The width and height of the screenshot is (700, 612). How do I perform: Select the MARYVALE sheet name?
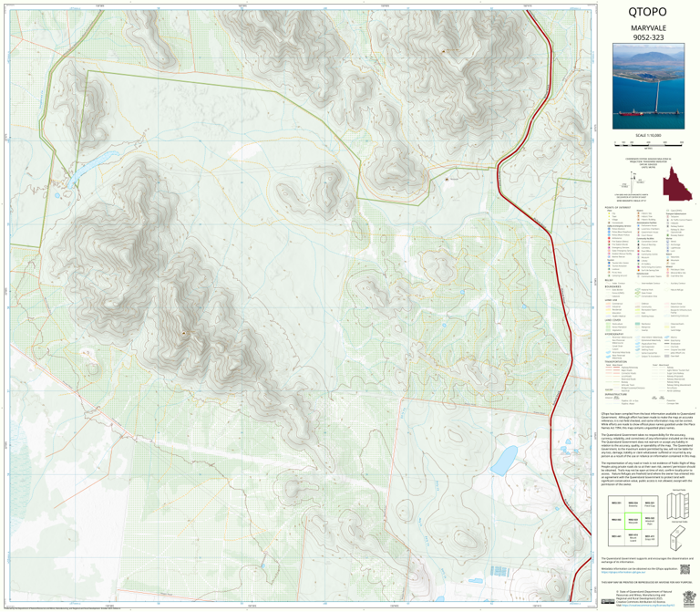[x=648, y=28]
